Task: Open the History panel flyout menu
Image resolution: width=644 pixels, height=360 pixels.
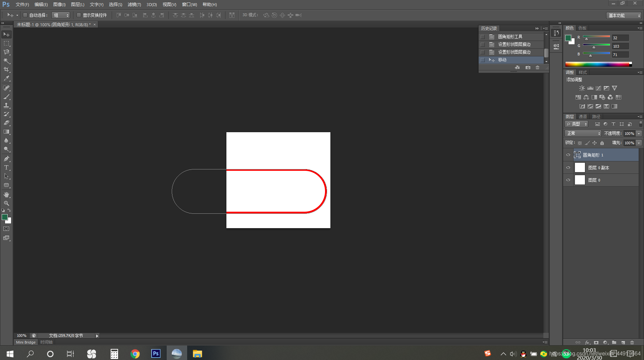Action: pyautogui.click(x=546, y=29)
